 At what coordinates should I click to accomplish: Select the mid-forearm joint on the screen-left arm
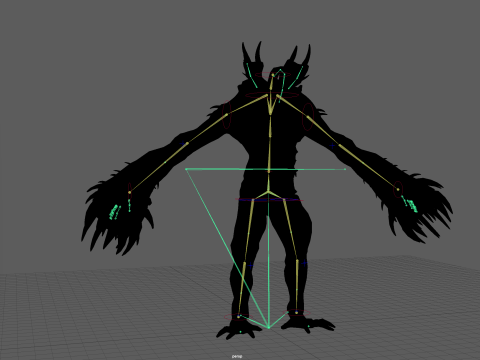click(165, 162)
